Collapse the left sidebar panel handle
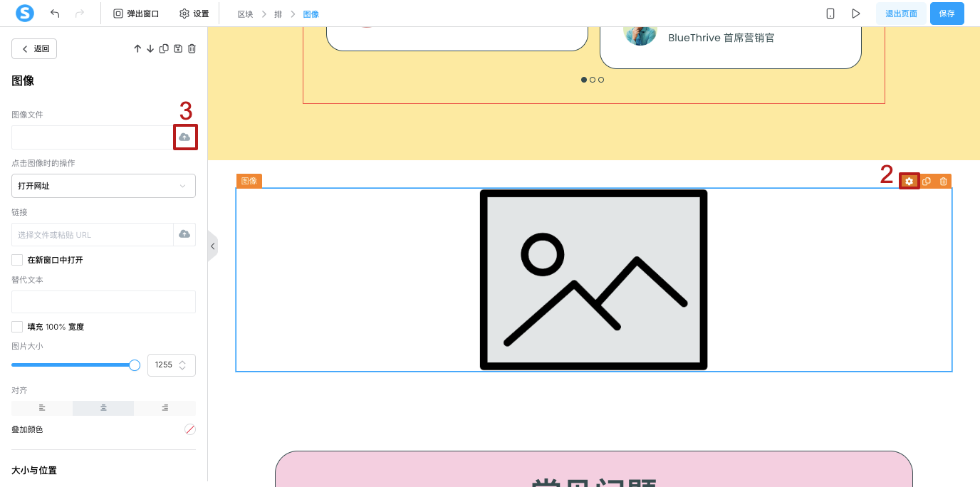This screenshot has height=487, width=980. 212,246
